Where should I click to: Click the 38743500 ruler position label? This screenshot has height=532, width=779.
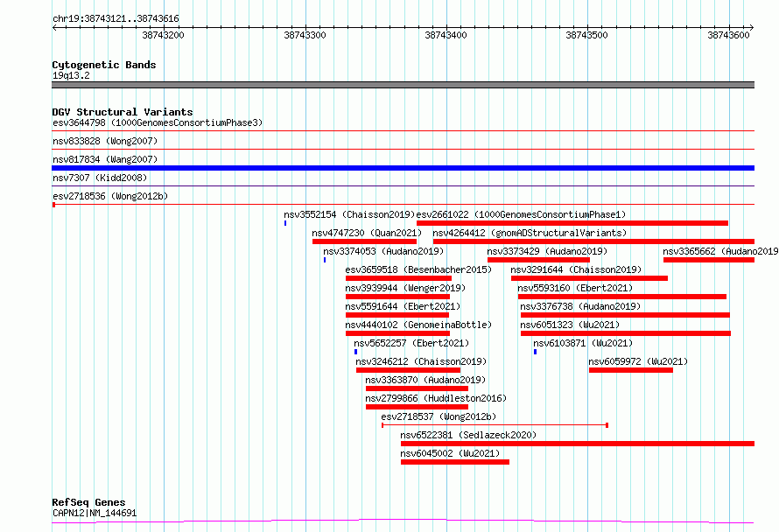pyautogui.click(x=586, y=35)
